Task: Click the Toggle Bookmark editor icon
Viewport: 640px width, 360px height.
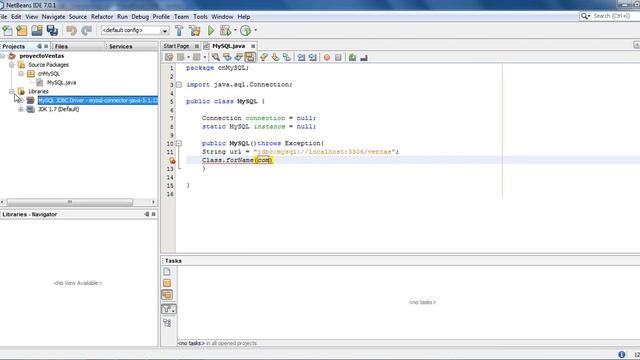Action: click(287, 58)
